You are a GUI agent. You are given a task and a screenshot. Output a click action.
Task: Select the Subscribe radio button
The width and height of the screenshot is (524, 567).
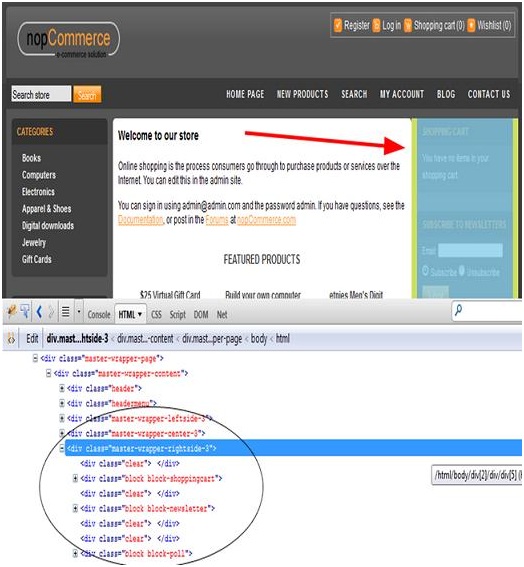[425, 270]
